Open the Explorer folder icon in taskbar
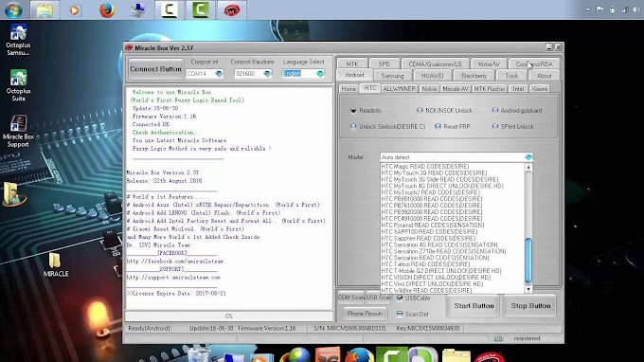 (x=45, y=9)
